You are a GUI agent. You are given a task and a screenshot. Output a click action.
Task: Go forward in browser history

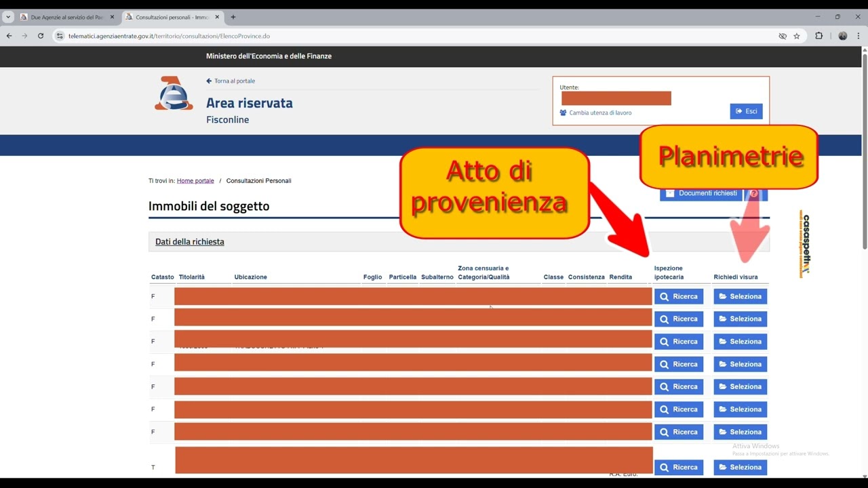pyautogui.click(x=24, y=36)
